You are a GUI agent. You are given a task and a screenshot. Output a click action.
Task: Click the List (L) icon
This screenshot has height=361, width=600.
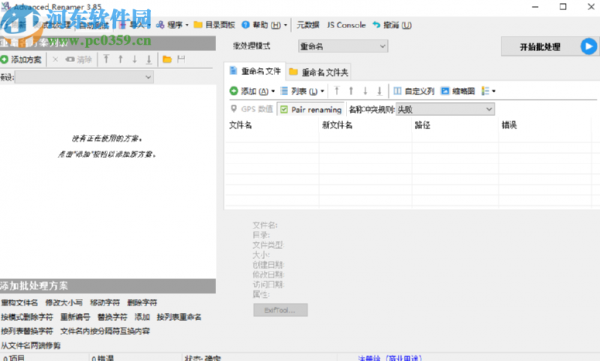(284, 91)
